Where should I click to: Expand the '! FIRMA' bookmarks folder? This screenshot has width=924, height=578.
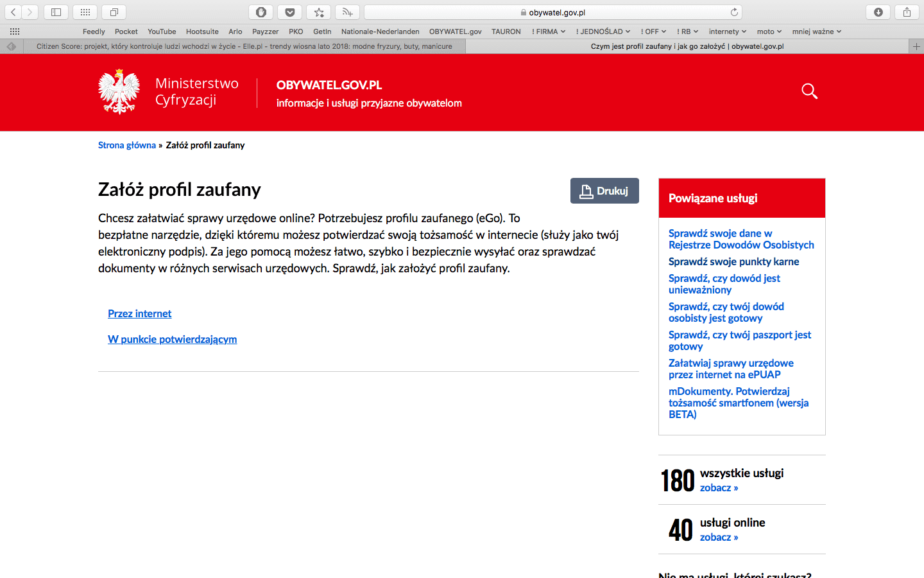[x=548, y=31]
